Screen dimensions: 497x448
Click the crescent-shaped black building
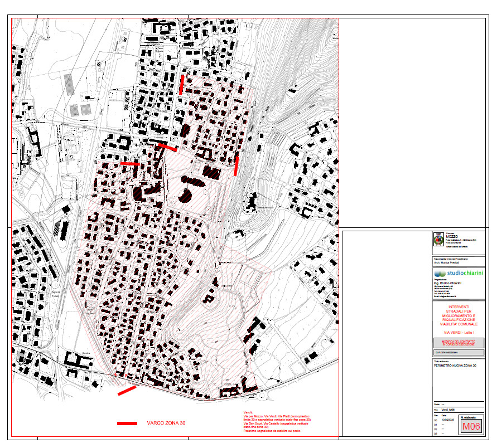(x=186, y=196)
